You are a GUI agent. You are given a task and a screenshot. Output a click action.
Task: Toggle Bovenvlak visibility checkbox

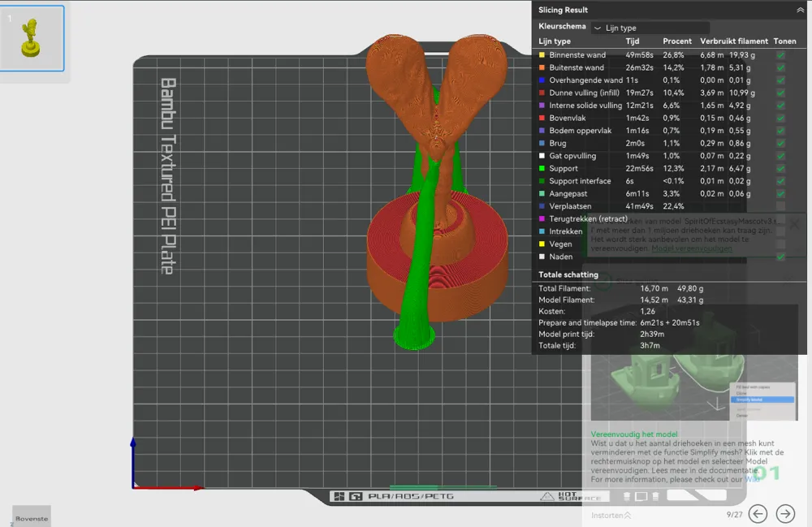(x=780, y=118)
